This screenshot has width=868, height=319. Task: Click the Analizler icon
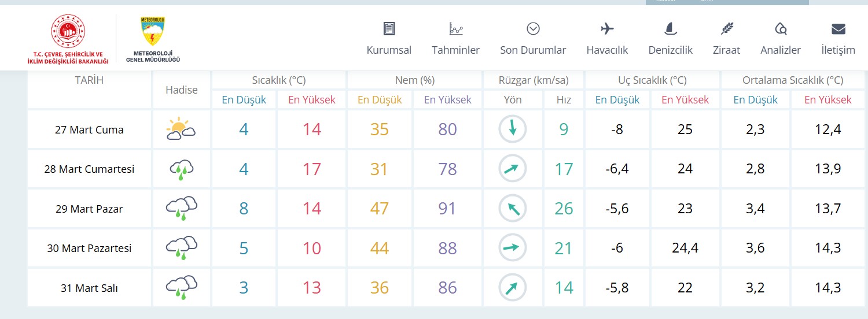pos(781,28)
